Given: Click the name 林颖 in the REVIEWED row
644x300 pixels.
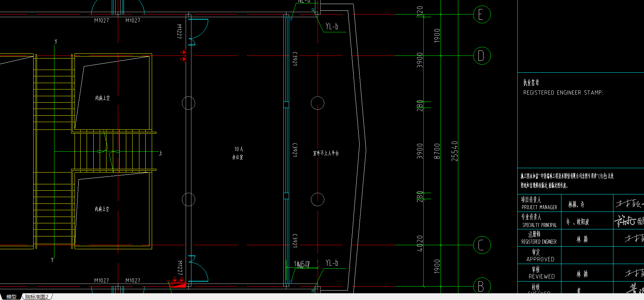Looking at the screenshot, I should [582, 274].
